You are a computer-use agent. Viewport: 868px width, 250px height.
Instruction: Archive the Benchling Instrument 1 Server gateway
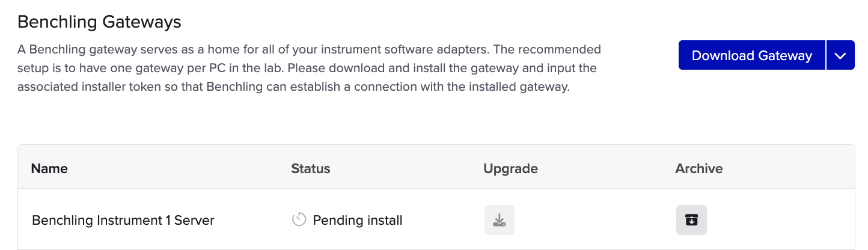click(x=691, y=220)
